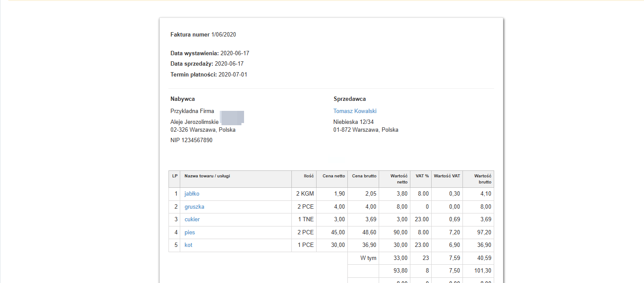The image size is (644, 283).
Task: Select sale date next to Data sprzedaży
Action: (x=229, y=64)
